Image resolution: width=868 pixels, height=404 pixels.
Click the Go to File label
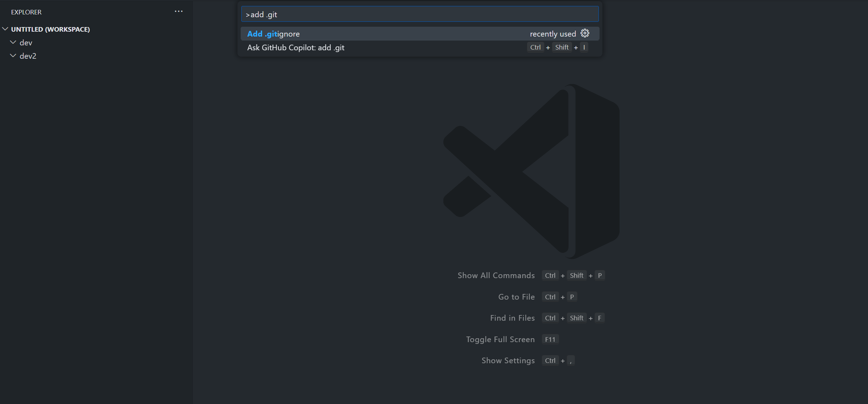tap(516, 297)
